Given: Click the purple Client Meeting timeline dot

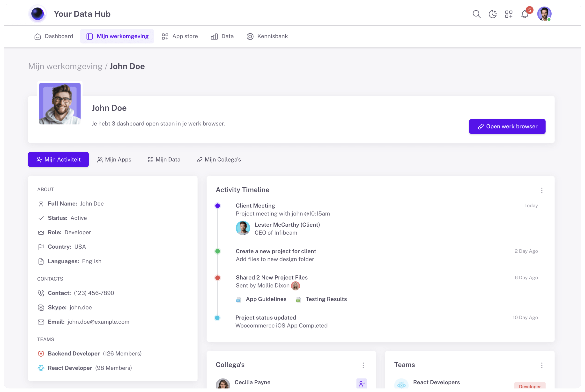Looking at the screenshot, I should click(217, 206).
